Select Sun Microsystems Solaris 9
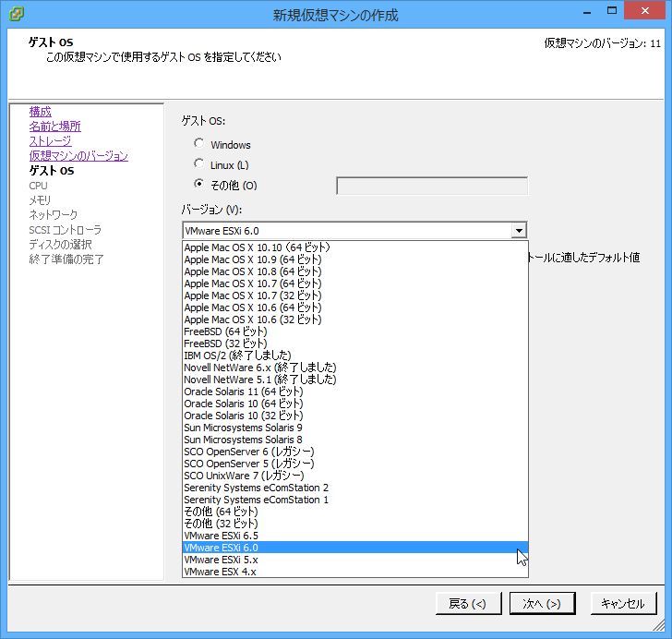Image resolution: width=672 pixels, height=639 pixels. coord(354,428)
